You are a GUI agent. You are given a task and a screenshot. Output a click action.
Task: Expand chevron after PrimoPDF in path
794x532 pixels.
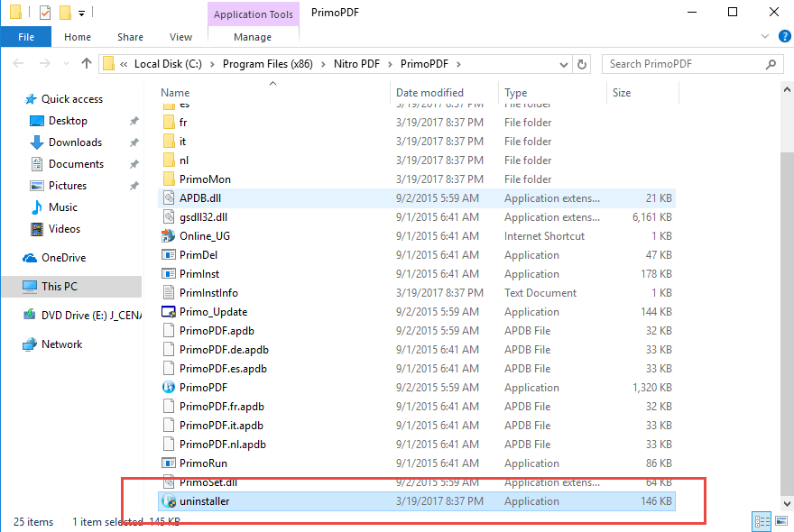click(458, 64)
